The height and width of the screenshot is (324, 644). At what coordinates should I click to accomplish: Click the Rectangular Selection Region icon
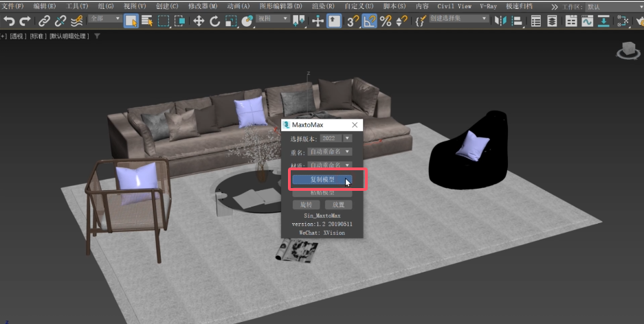(164, 21)
